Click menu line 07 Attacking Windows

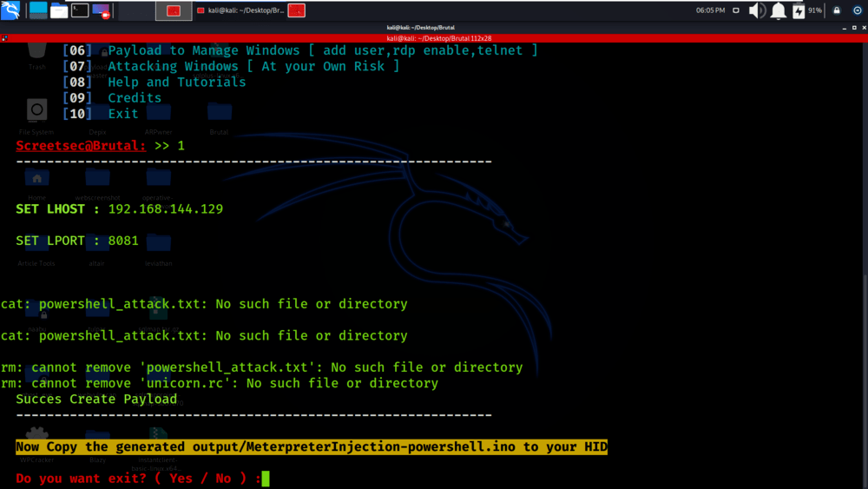click(231, 67)
